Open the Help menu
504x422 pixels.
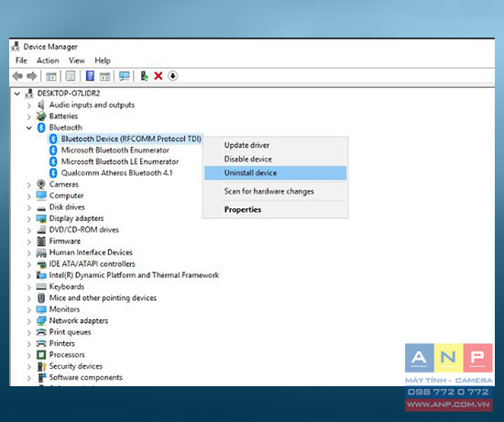pyautogui.click(x=103, y=61)
